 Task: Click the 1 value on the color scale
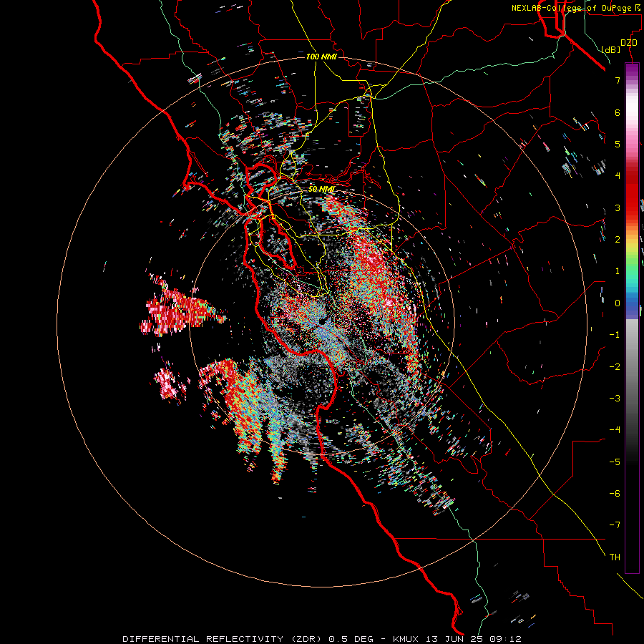click(x=618, y=271)
